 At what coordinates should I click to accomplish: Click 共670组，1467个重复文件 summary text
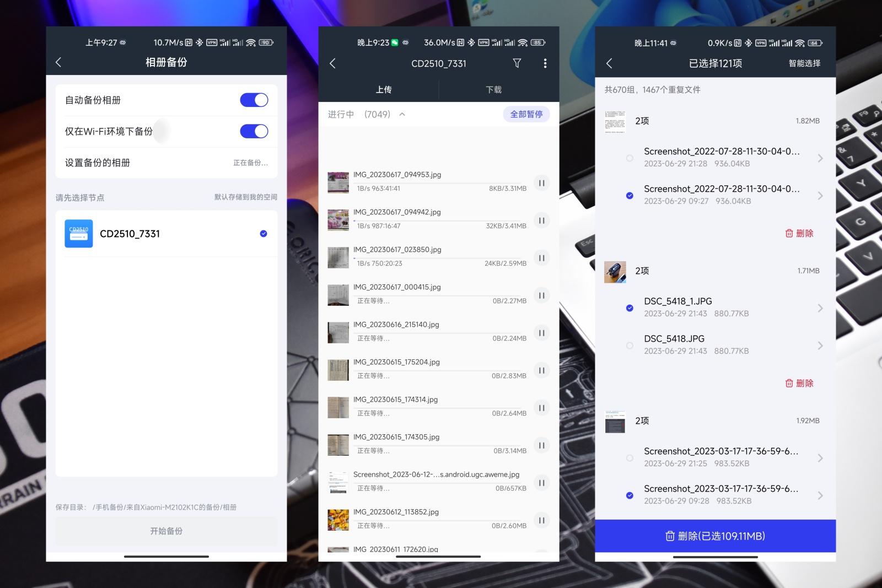[653, 89]
